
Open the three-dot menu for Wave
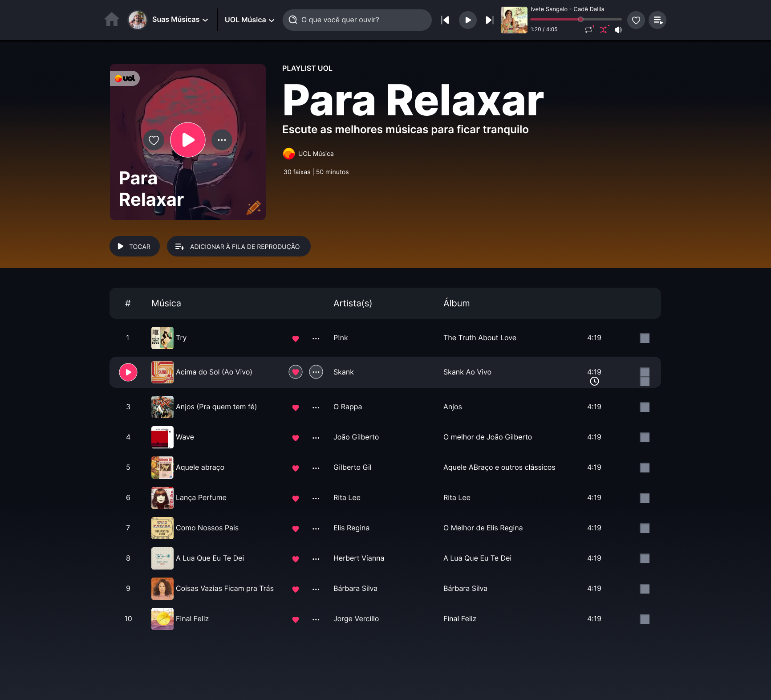click(316, 438)
